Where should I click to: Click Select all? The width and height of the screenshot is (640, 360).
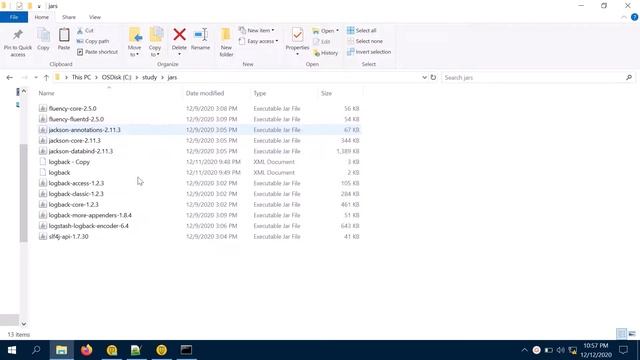coord(362,31)
